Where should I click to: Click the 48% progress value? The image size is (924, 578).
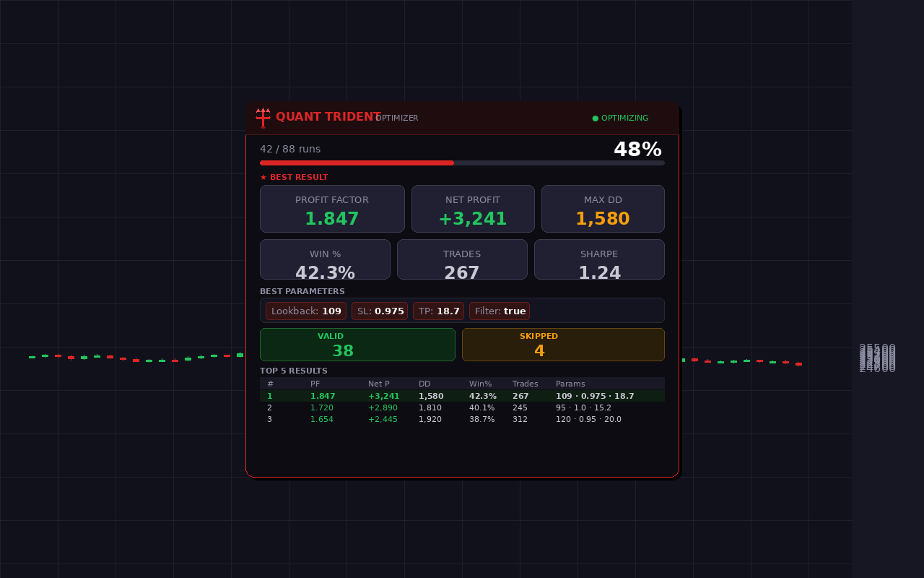pyautogui.click(x=637, y=150)
